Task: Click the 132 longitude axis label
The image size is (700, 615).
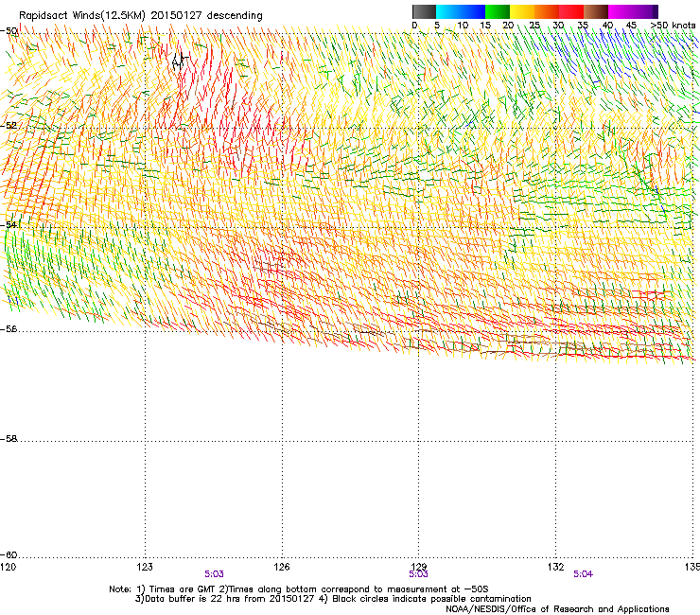Action: [555, 567]
